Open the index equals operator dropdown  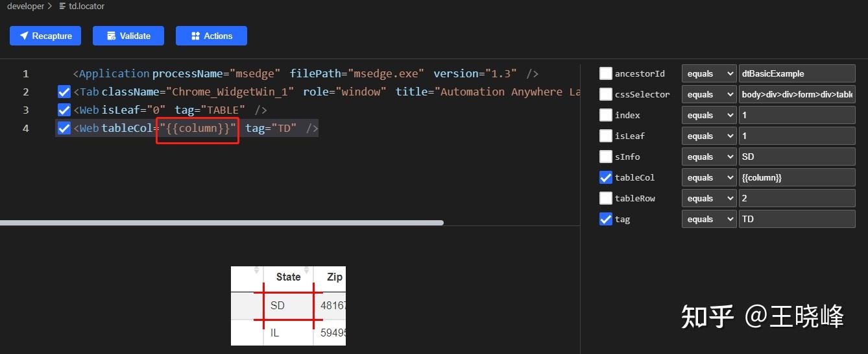click(x=708, y=115)
